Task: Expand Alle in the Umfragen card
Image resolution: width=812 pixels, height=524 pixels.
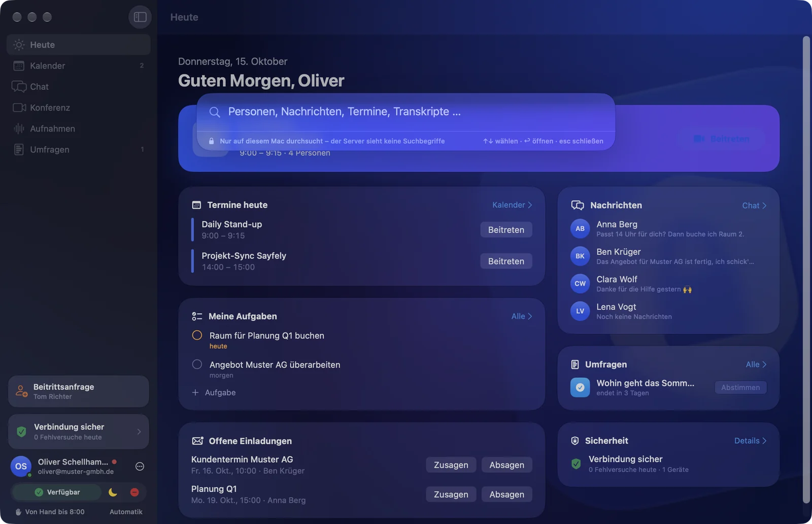Action: [x=756, y=364]
